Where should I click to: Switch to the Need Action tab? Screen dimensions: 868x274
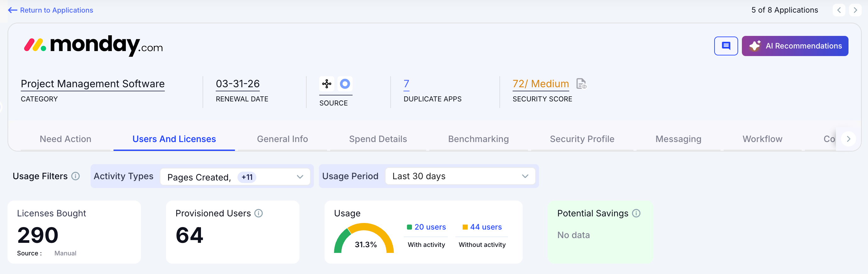(x=65, y=139)
